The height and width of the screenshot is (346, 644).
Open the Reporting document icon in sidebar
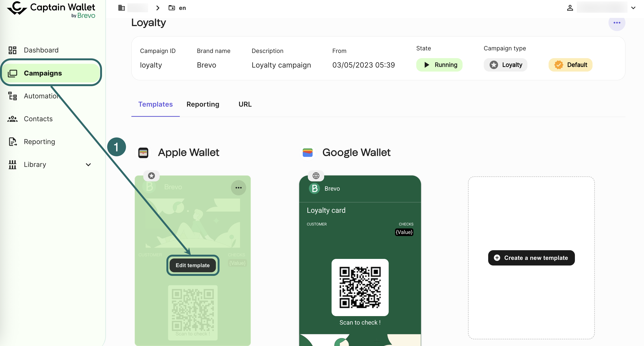pyautogui.click(x=12, y=142)
